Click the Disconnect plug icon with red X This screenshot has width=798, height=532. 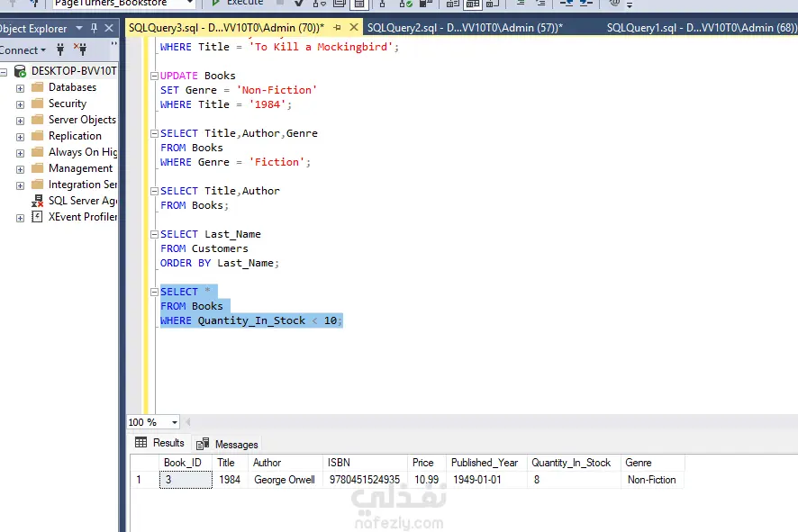tap(80, 50)
